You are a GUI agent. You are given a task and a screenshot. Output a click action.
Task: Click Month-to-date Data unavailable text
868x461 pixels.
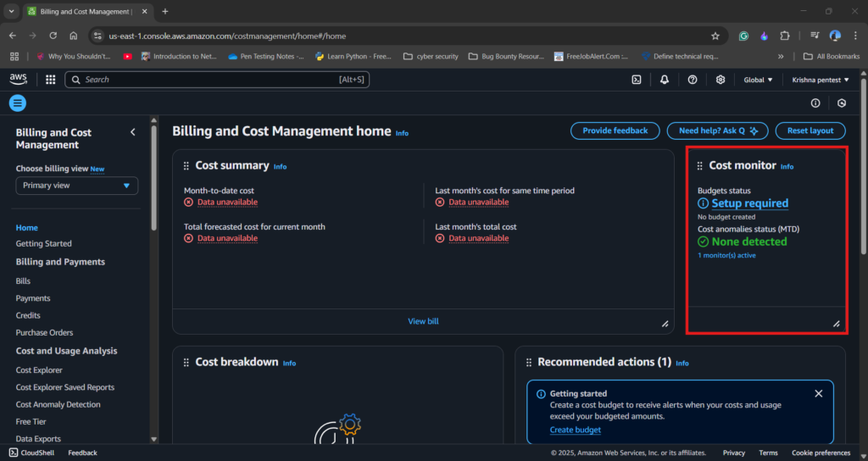tap(227, 202)
